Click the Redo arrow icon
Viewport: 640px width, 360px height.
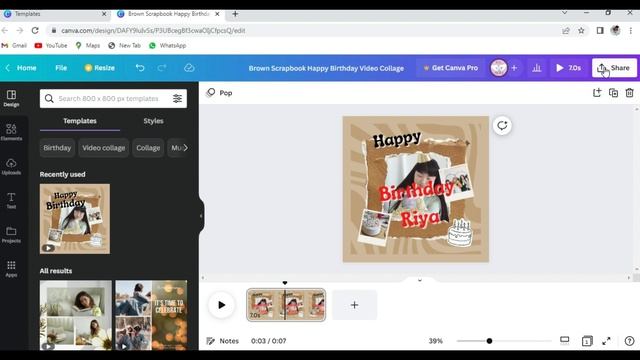tap(162, 68)
